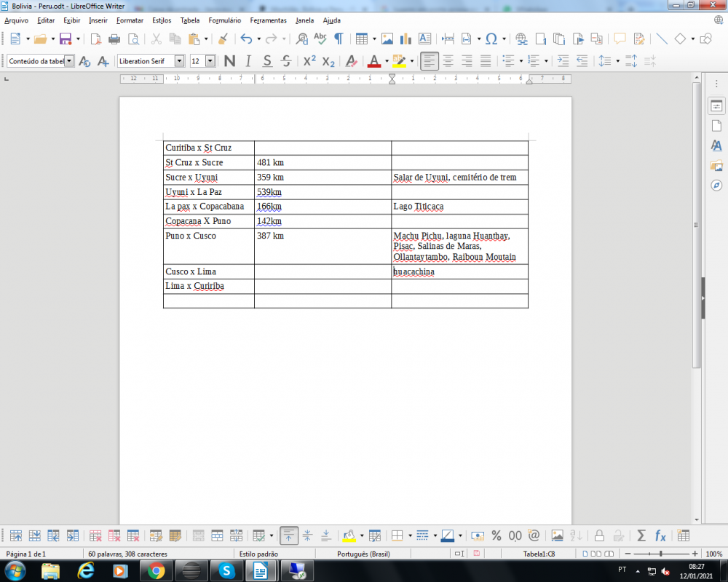Insert a special character with the Omega icon
Image resolution: width=728 pixels, height=582 pixels.
(491, 39)
